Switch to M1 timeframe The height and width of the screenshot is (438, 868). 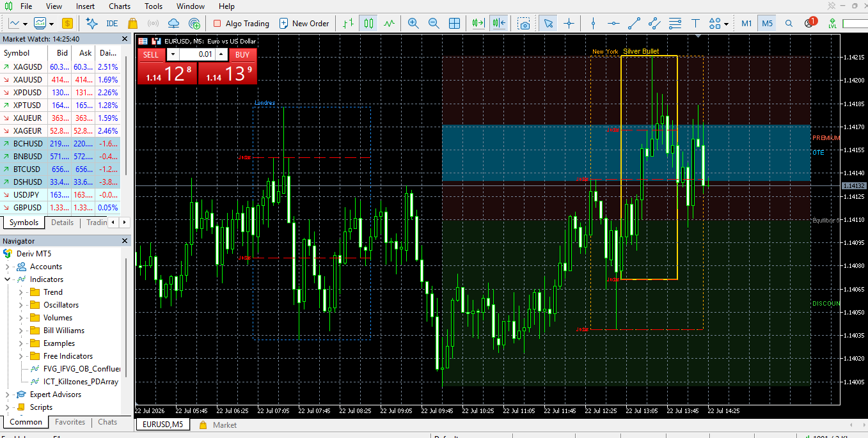tap(746, 24)
